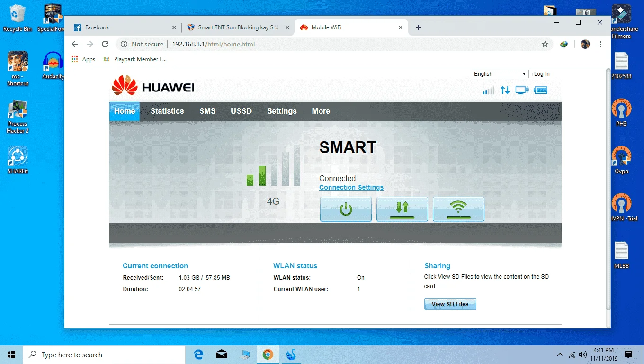Screen dimensions: 644x364
Task: Bookmark this page with the star icon
Action: click(x=545, y=44)
